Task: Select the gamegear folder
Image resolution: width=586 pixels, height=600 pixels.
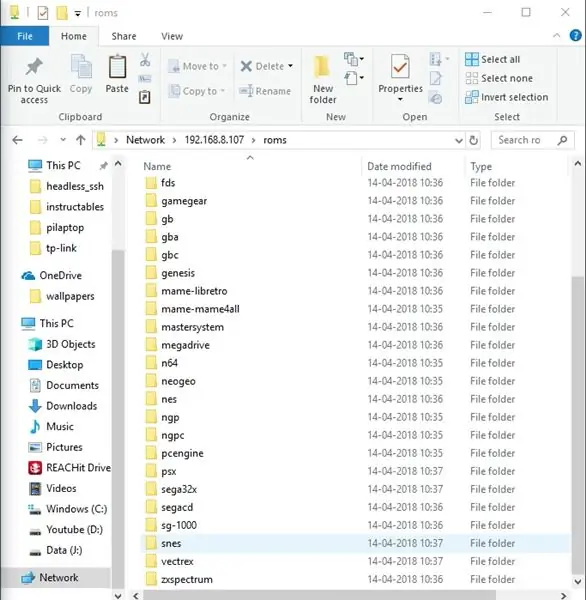Action: 356,201
